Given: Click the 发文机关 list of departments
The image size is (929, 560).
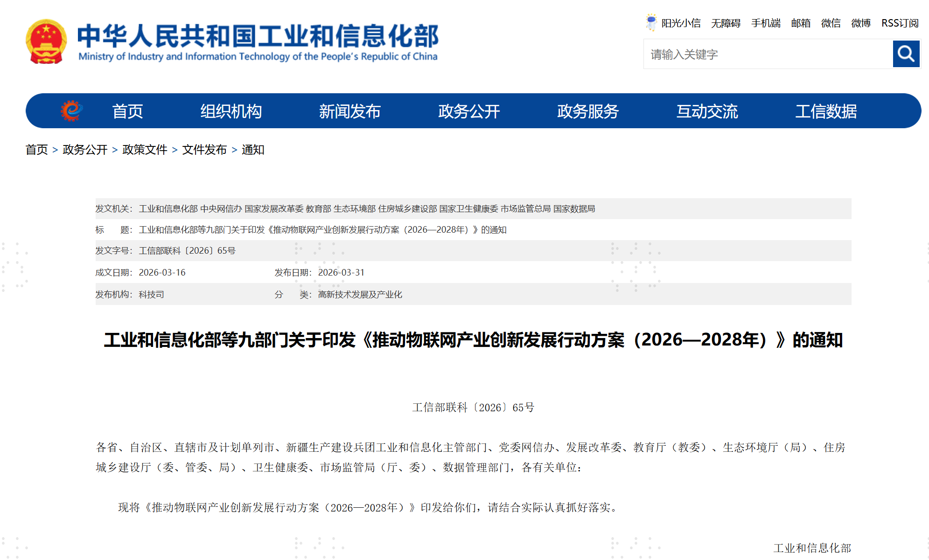Looking at the screenshot, I should tap(367, 209).
